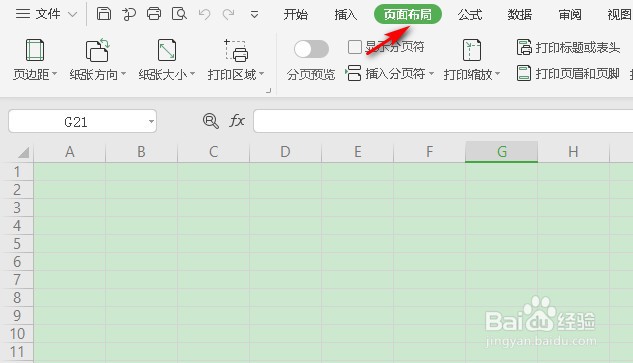633x363 pixels.
Task: Select column E header
Action: pos(357,152)
